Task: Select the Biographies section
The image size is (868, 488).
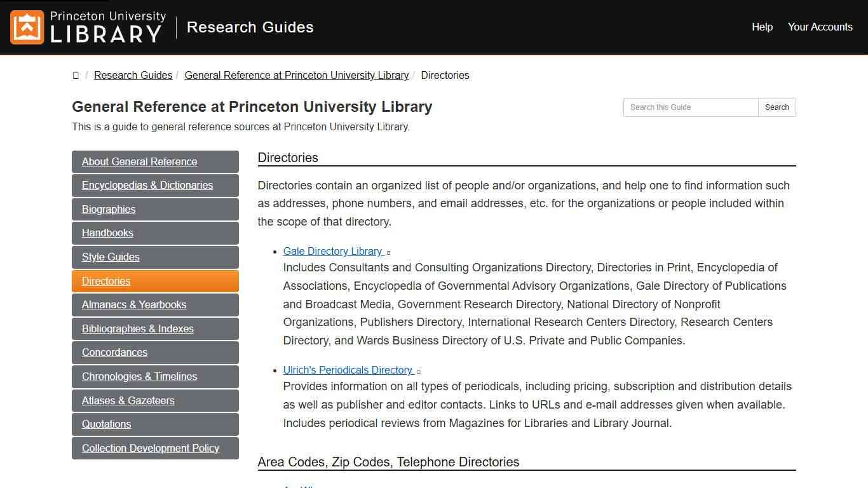Action: [x=109, y=209]
